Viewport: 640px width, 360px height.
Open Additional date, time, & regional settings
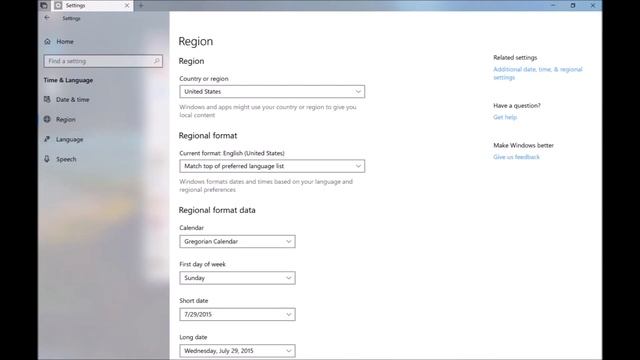coord(538,73)
